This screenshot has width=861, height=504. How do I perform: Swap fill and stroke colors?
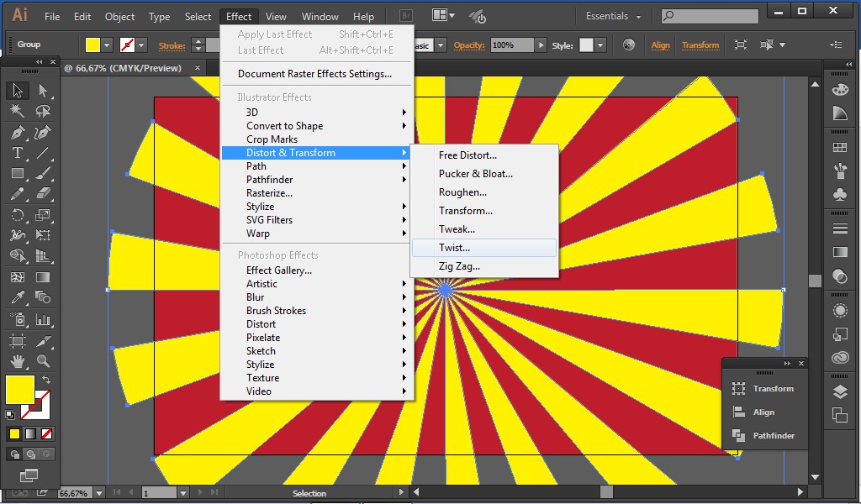click(46, 379)
